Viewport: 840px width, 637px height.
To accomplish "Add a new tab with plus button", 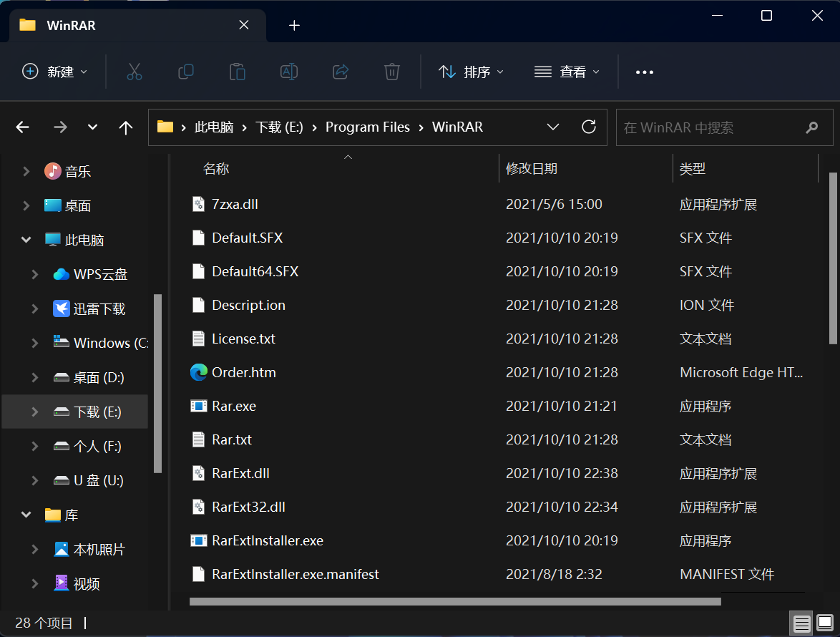I will (294, 25).
